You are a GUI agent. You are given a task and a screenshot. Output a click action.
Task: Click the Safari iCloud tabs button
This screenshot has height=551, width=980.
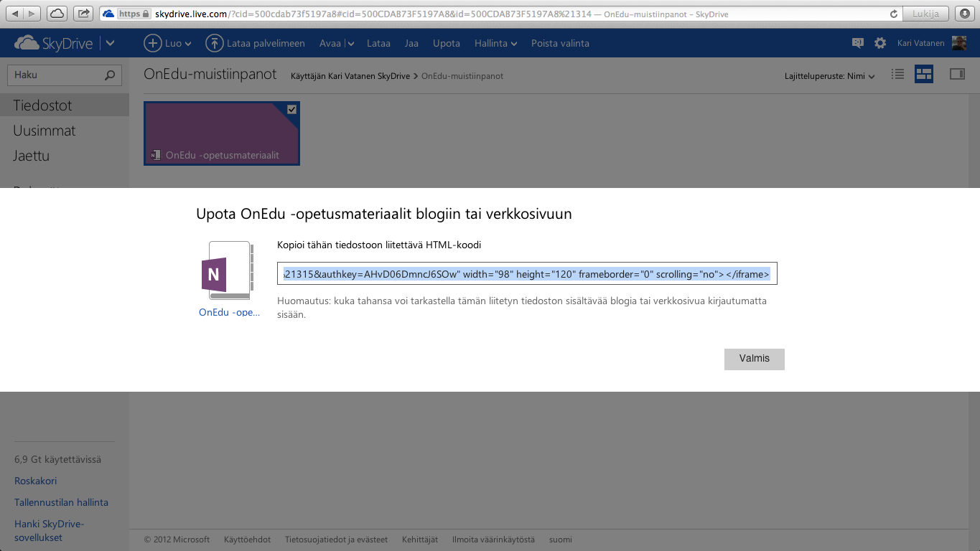click(x=57, y=14)
